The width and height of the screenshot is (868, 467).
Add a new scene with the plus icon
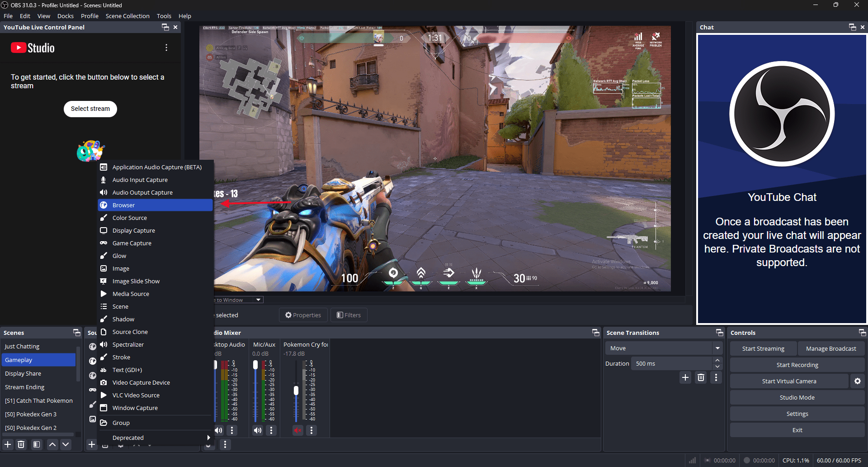coord(8,444)
